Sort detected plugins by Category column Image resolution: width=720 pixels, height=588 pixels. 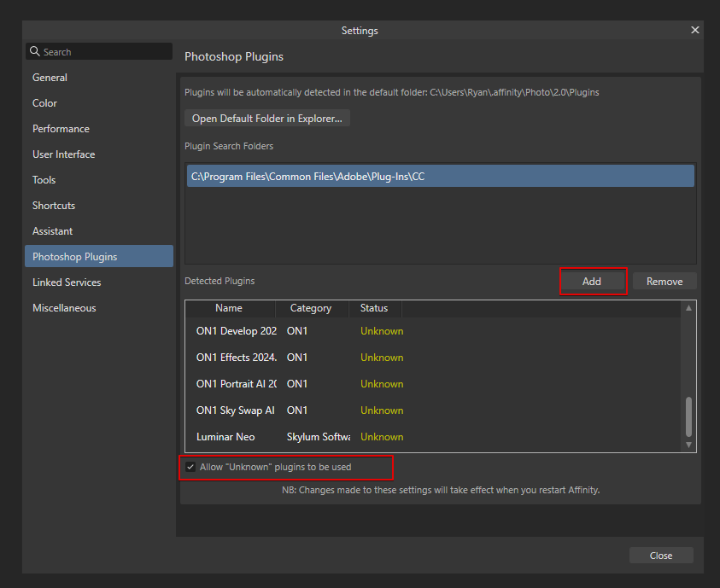(311, 308)
